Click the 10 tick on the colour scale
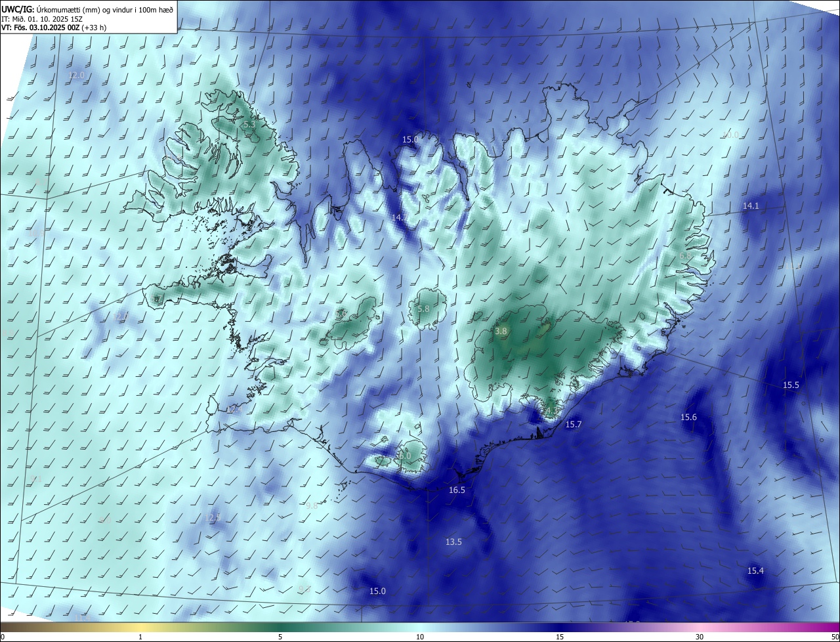This screenshot has height=642, width=840. click(420, 637)
